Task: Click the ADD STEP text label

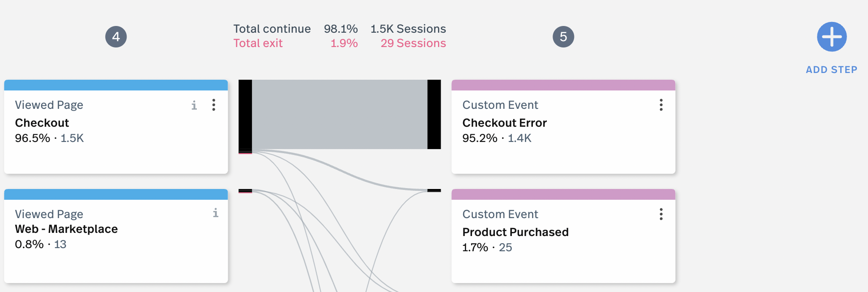Action: pos(832,70)
